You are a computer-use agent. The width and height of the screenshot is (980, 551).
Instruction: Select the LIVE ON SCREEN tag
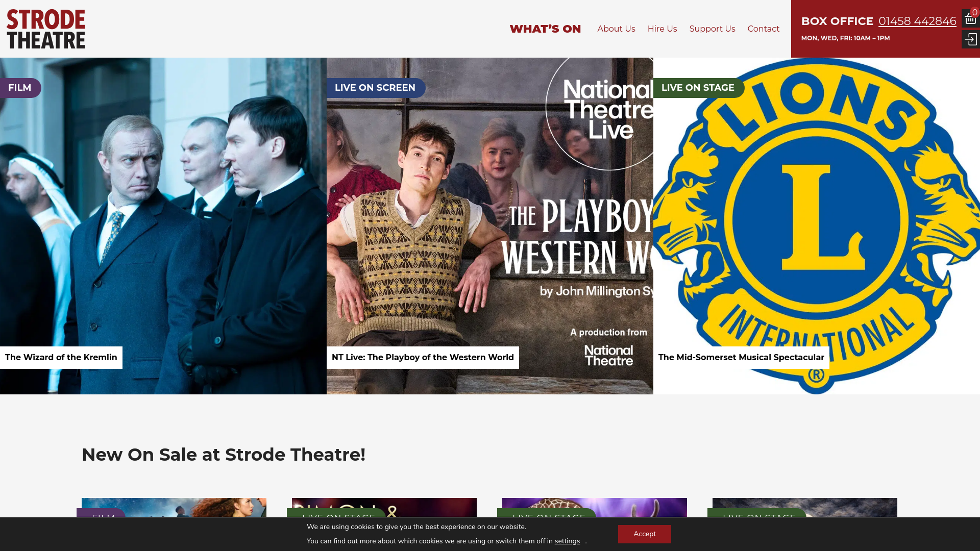coord(376,88)
